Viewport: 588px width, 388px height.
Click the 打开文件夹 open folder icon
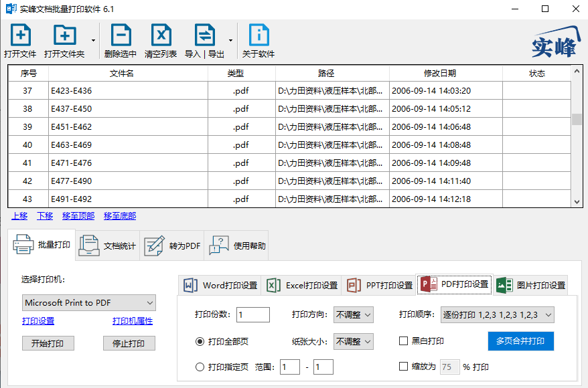(x=64, y=35)
